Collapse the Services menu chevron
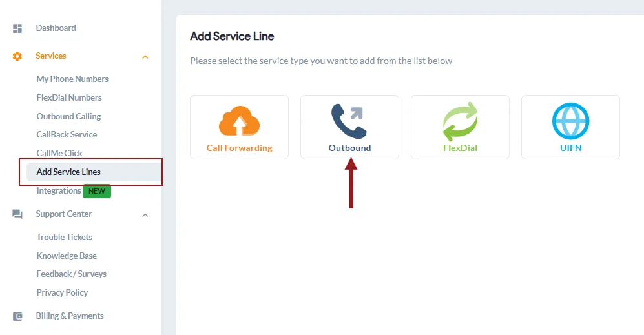The image size is (644, 335). coord(145,57)
